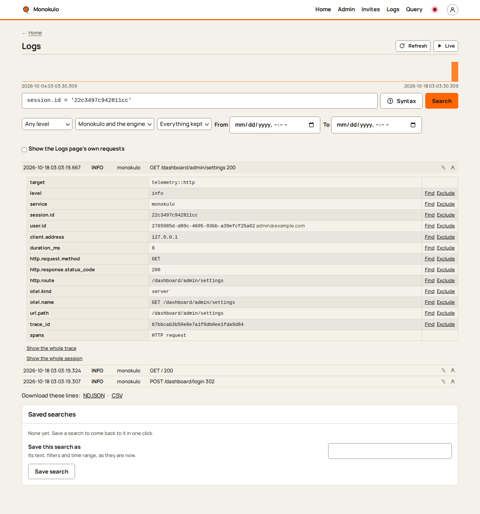Click Exclude on the level row
This screenshot has height=514, width=480.
point(446,193)
